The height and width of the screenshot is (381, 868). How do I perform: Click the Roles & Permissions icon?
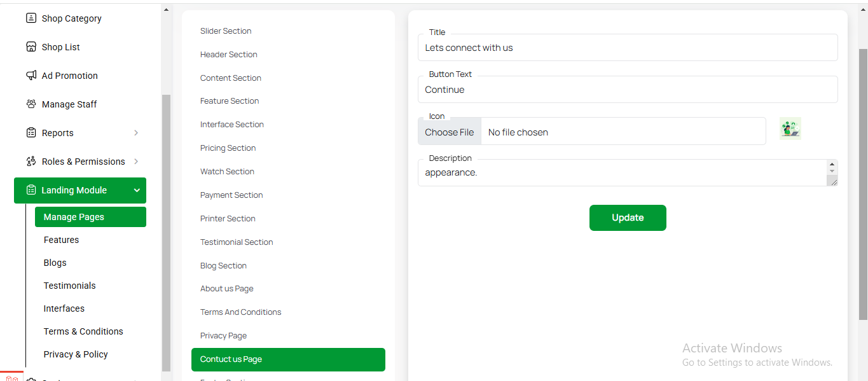(31, 162)
